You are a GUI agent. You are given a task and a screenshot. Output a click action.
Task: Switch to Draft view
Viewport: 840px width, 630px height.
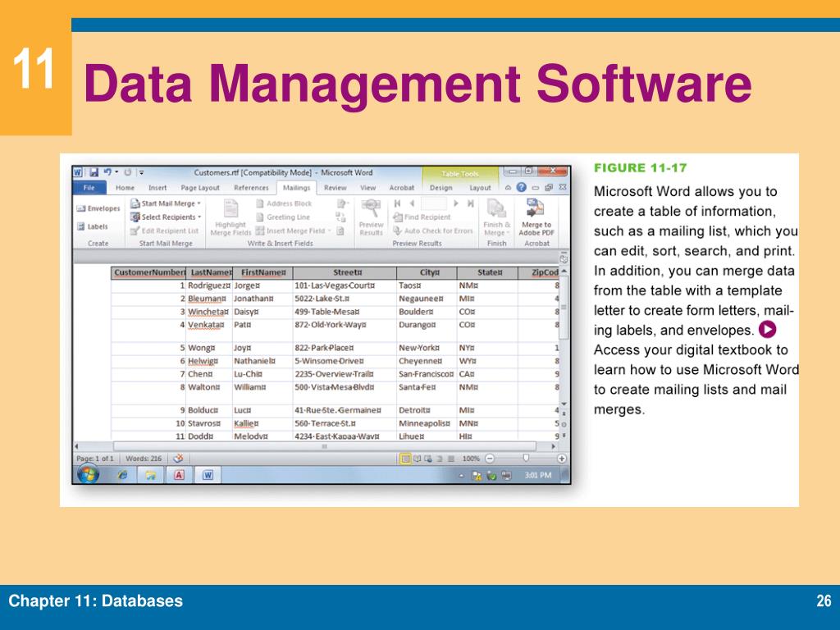(x=451, y=459)
